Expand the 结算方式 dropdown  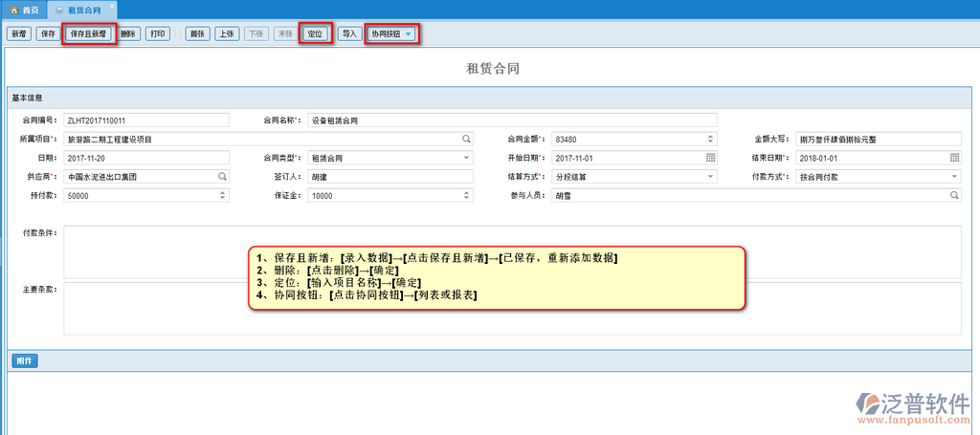[710, 177]
